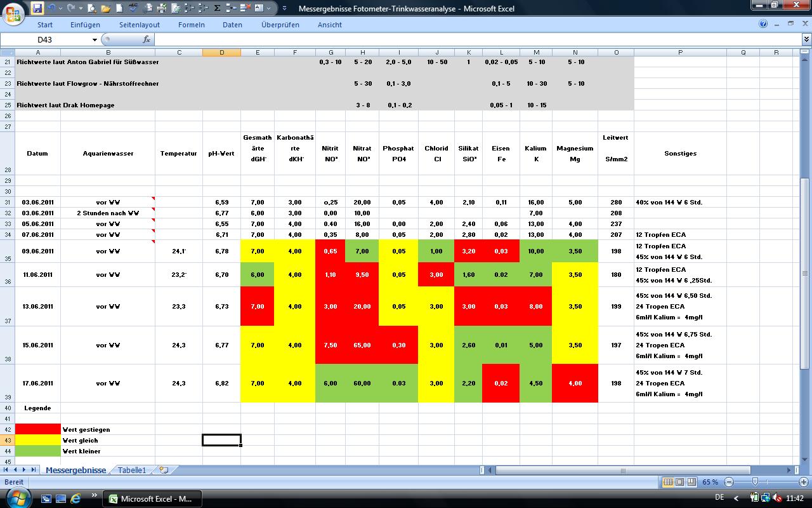This screenshot has height=508, width=812.
Task: Click the Save icon in quick access toolbar
Action: point(37,8)
